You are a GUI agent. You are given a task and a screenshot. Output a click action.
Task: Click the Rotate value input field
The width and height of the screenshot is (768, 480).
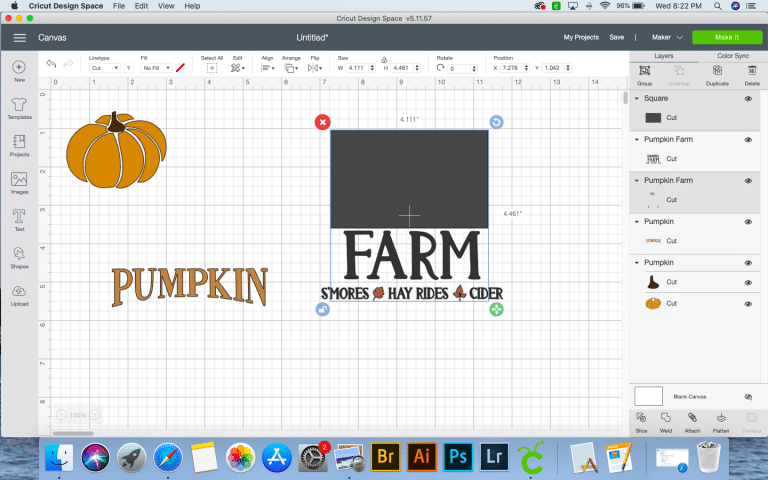pos(459,69)
